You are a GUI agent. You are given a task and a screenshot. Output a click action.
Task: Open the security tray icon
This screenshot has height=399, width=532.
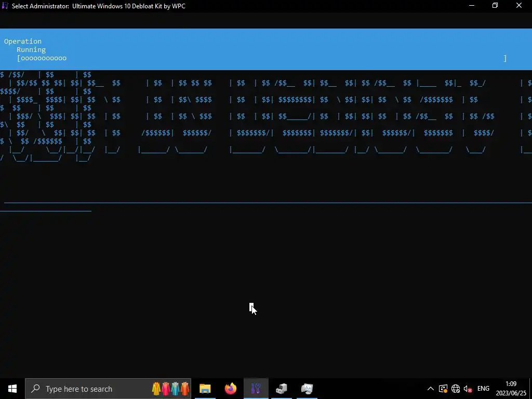tap(443, 389)
